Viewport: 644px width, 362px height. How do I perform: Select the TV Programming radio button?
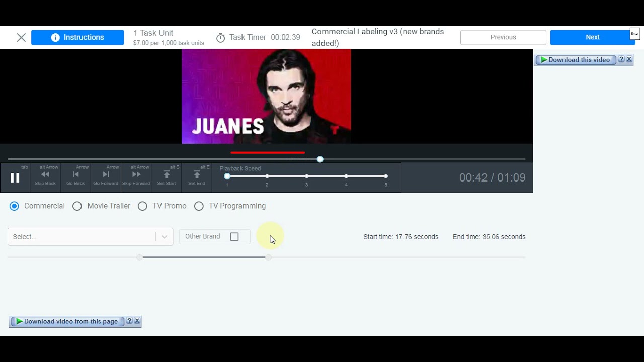(199, 206)
